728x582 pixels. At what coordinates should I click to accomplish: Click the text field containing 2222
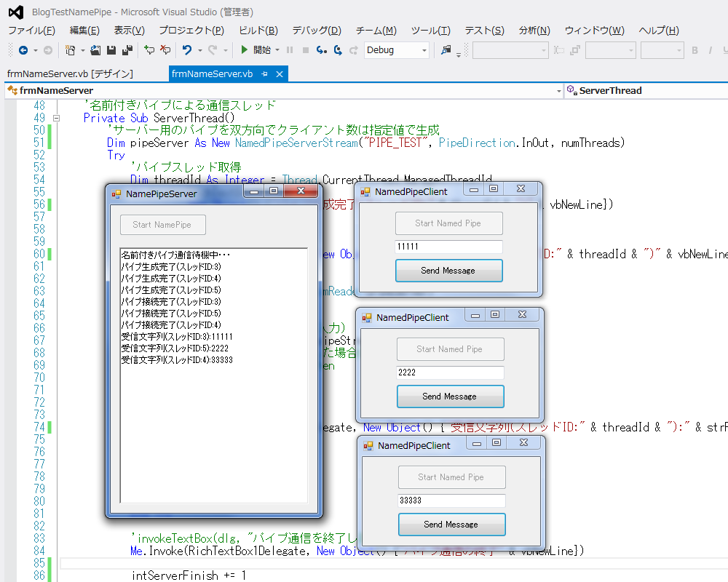[x=450, y=372]
